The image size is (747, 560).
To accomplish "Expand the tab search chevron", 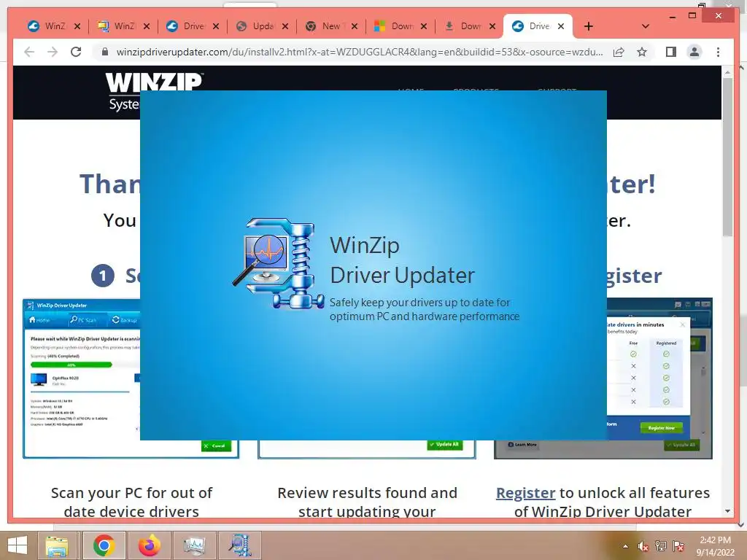I will click(x=645, y=26).
